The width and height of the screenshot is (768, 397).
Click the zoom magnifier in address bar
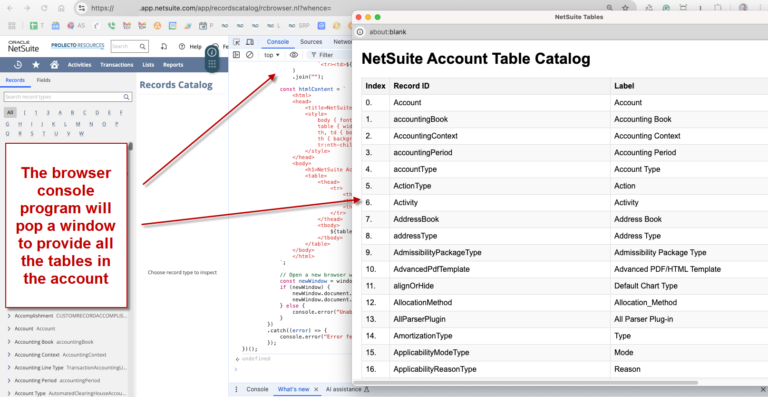(609, 8)
